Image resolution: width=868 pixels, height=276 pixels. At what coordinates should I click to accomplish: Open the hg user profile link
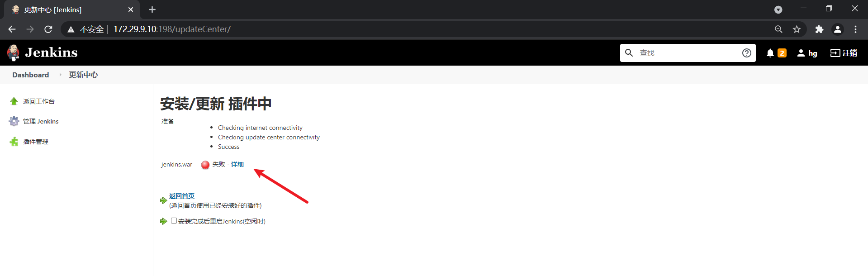pyautogui.click(x=807, y=53)
